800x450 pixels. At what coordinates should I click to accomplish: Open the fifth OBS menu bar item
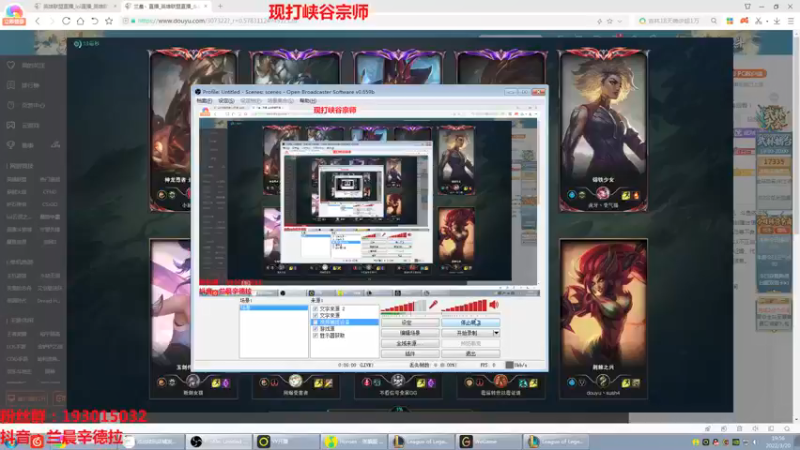click(x=308, y=101)
